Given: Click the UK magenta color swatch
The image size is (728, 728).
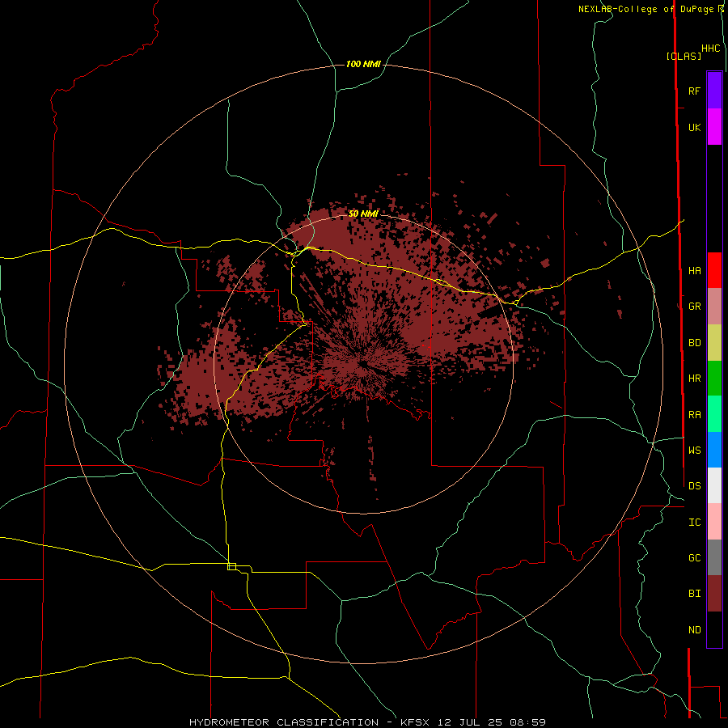Looking at the screenshot, I should tap(714, 126).
